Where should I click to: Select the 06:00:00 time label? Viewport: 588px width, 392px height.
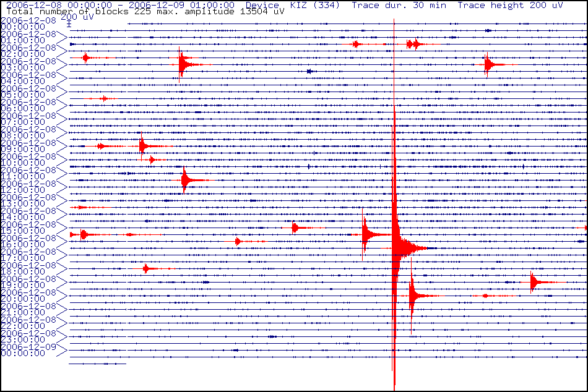(x=23, y=108)
